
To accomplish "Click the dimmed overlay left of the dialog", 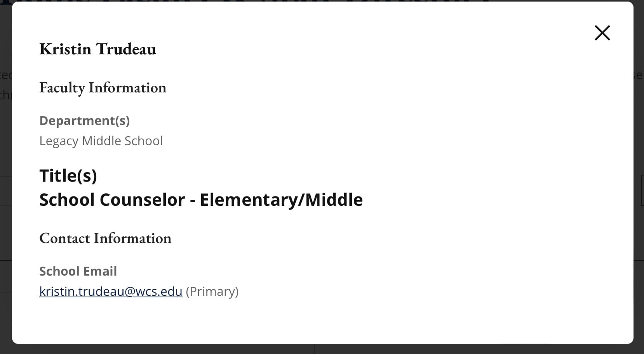I will tap(5, 177).
